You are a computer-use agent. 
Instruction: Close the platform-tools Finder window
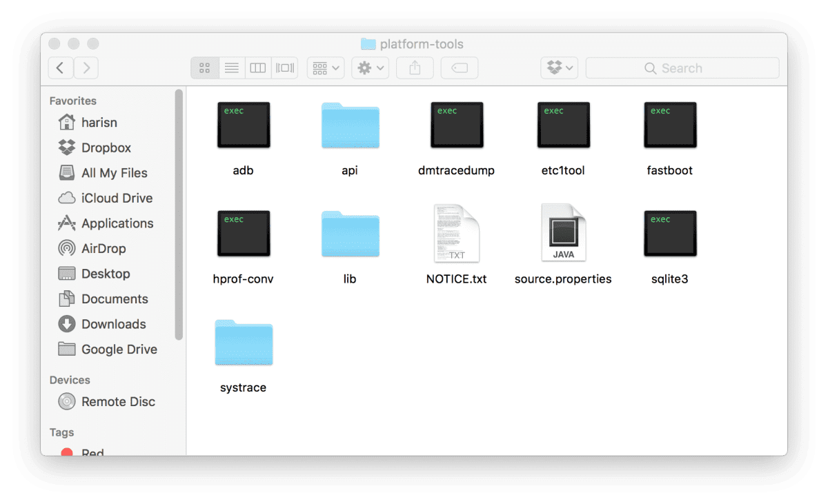tap(55, 44)
